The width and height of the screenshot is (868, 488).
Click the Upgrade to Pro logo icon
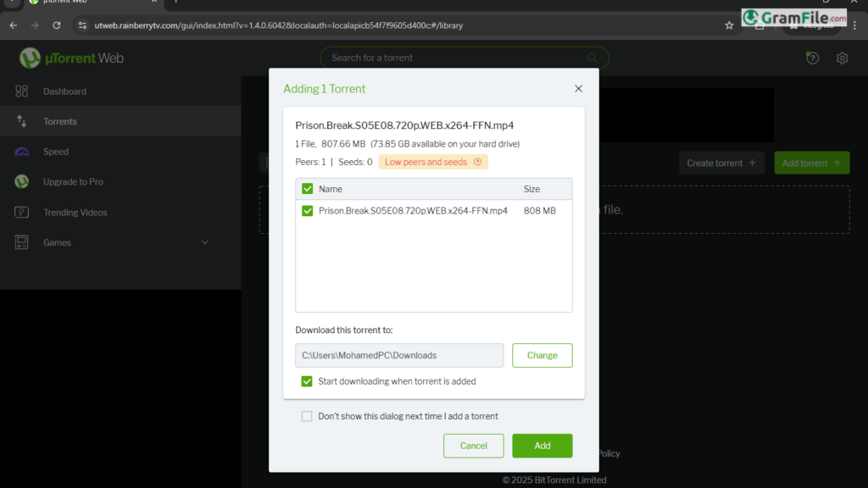(21, 181)
